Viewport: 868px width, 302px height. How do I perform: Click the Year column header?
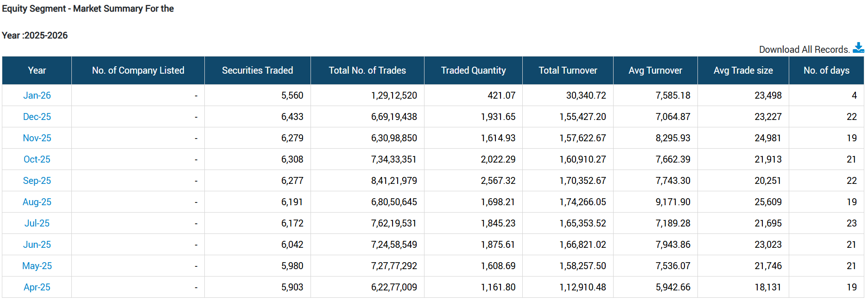point(37,70)
